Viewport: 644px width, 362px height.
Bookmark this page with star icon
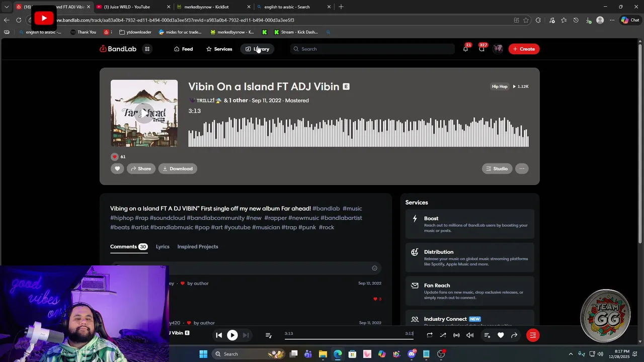tap(526, 20)
